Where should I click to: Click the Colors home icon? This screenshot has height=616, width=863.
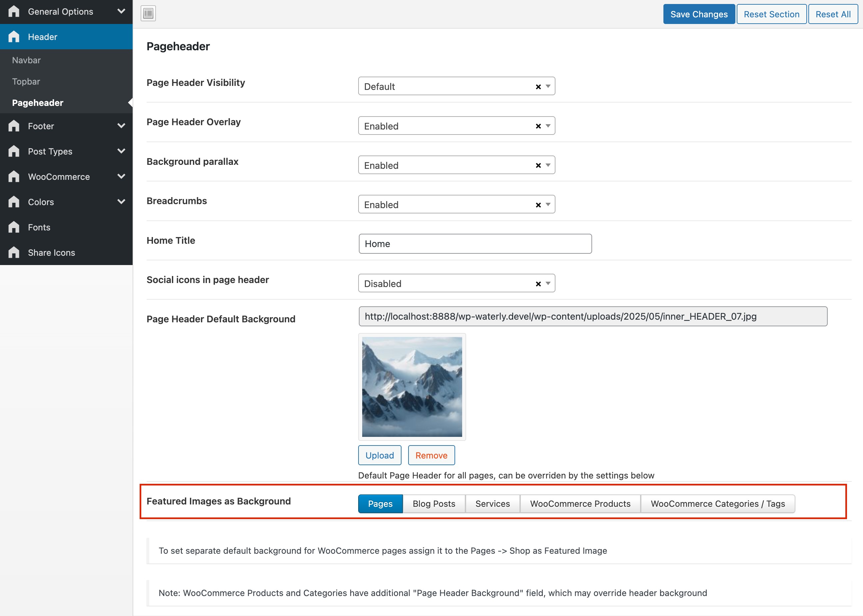coord(14,202)
